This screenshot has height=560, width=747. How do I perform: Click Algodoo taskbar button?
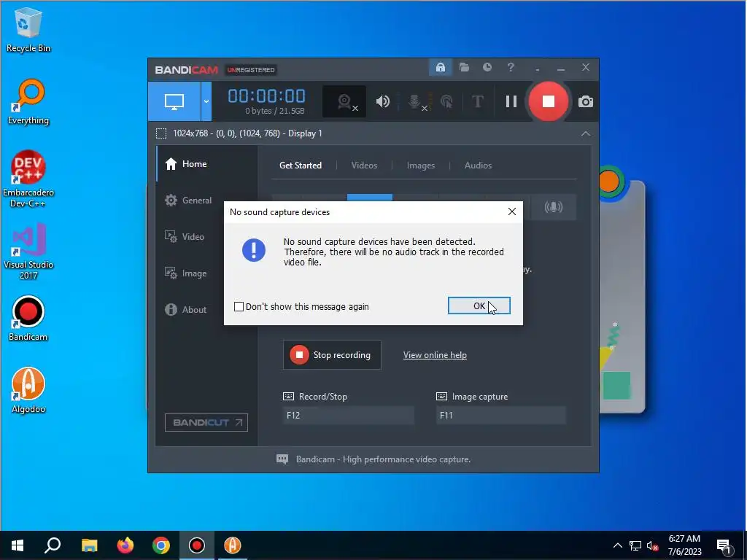[x=233, y=545]
